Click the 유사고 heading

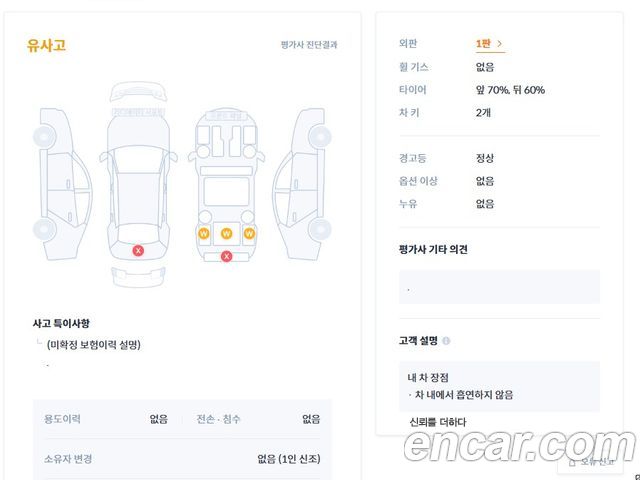click(x=47, y=45)
